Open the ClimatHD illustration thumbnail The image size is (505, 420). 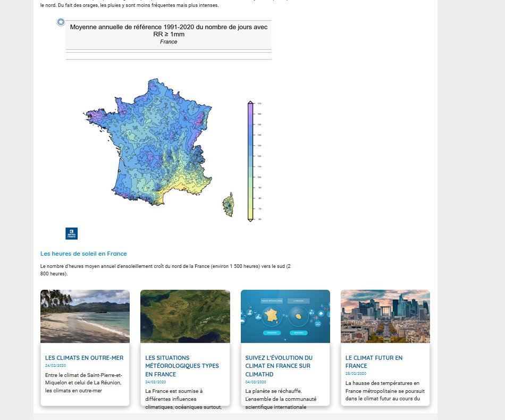pos(285,316)
